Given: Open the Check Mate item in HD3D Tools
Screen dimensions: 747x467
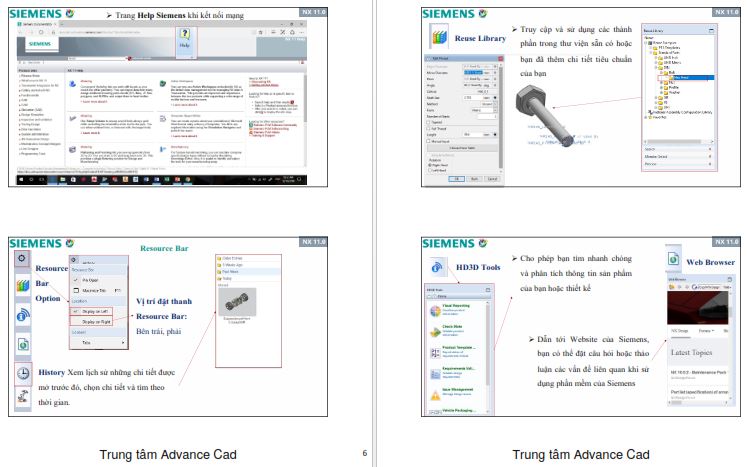Looking at the screenshot, I should coord(455,328).
